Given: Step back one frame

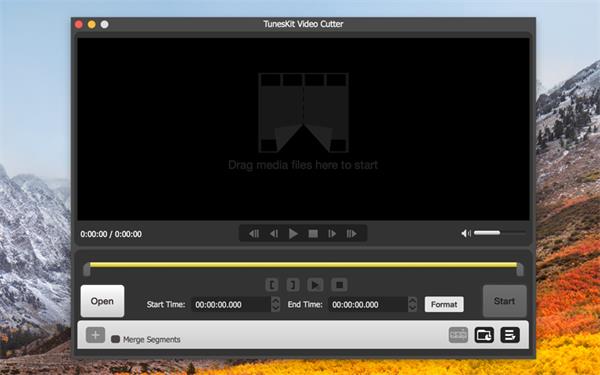Looking at the screenshot, I should [x=274, y=233].
